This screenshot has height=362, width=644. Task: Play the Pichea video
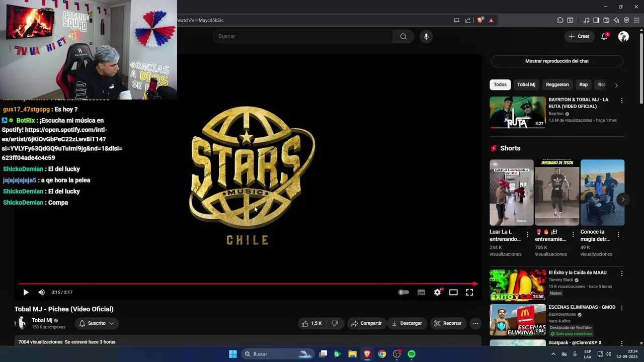pos(26,292)
